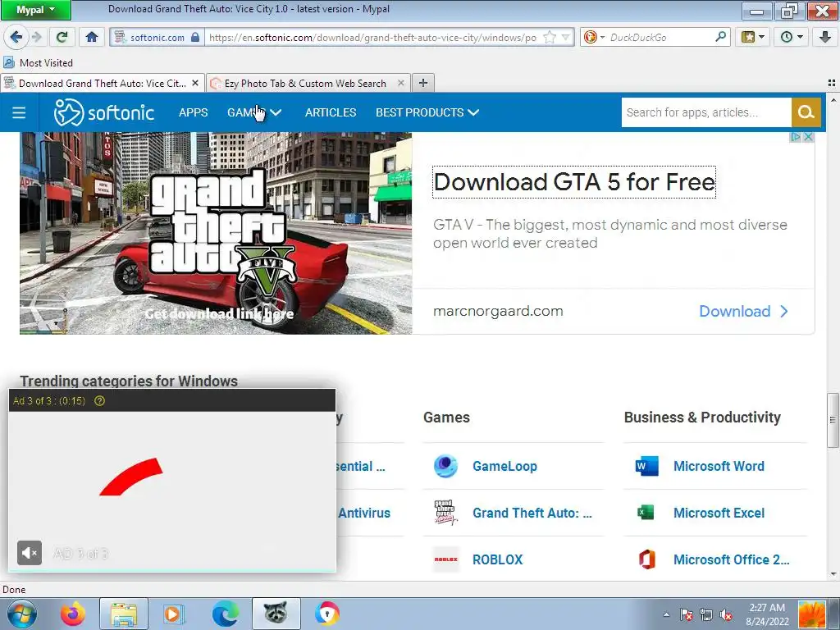840x630 pixels.
Task: Switch to Ezy Photo Tab tab
Action: pos(304,83)
